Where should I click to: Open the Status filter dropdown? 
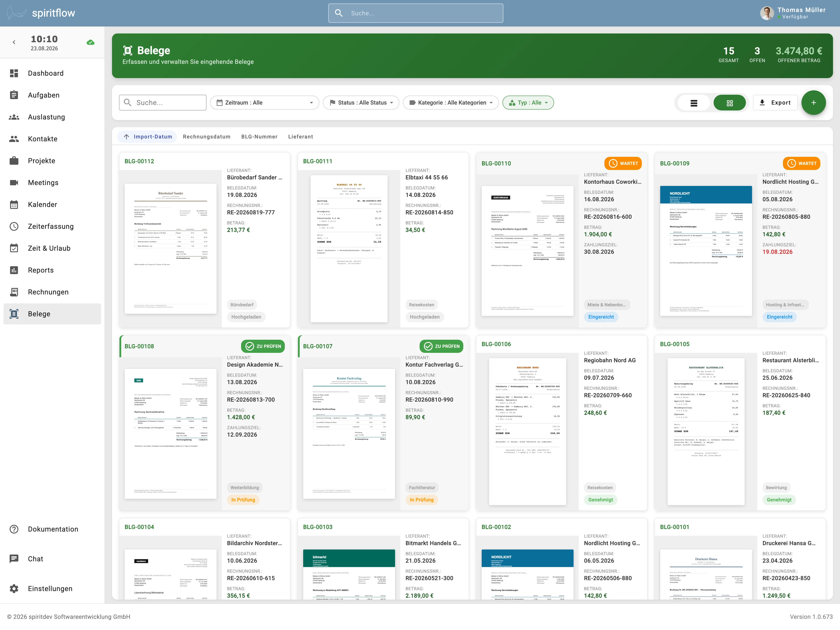(x=361, y=103)
